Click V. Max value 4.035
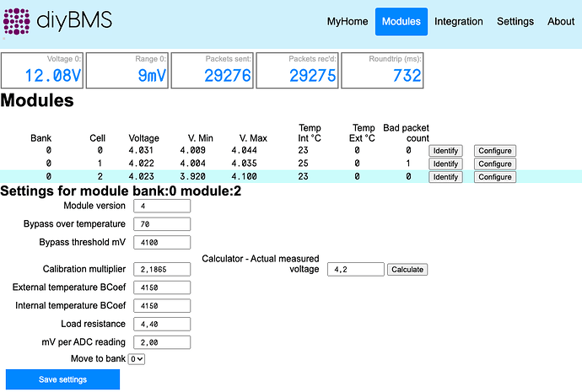Viewport: 582px width, 392px height. [x=244, y=164]
